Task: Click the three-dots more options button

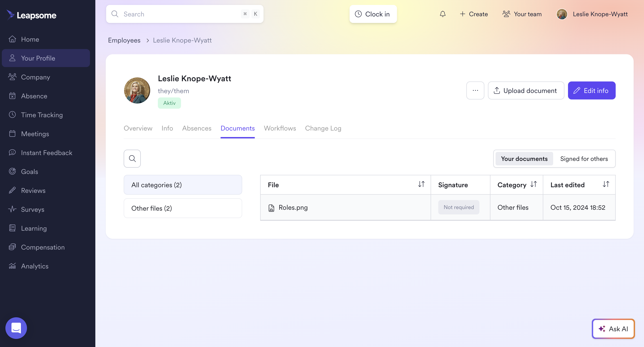Action: coord(475,90)
